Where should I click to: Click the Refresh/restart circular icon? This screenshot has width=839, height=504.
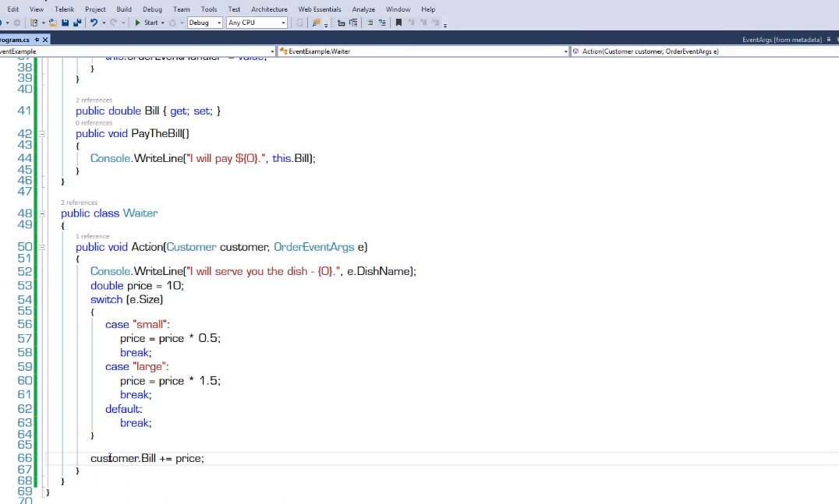[x=172, y=23]
